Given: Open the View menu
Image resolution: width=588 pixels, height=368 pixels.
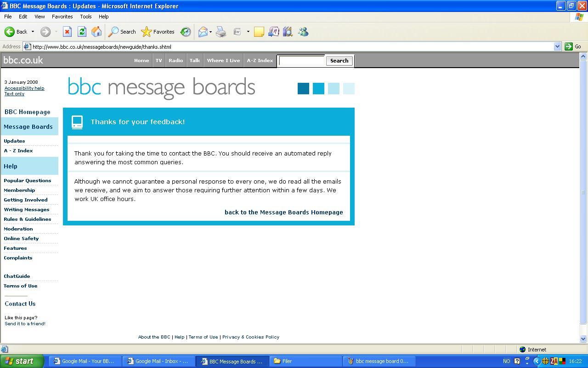Looking at the screenshot, I should pyautogui.click(x=40, y=17).
